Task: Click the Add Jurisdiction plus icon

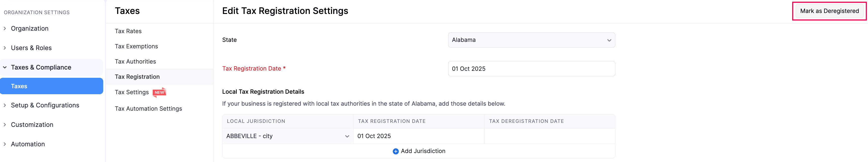Action: [x=395, y=151]
